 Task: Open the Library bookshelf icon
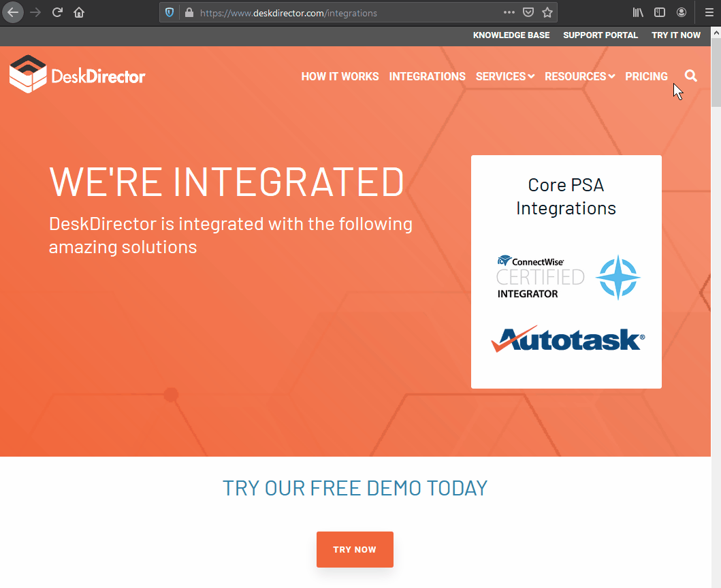638,12
